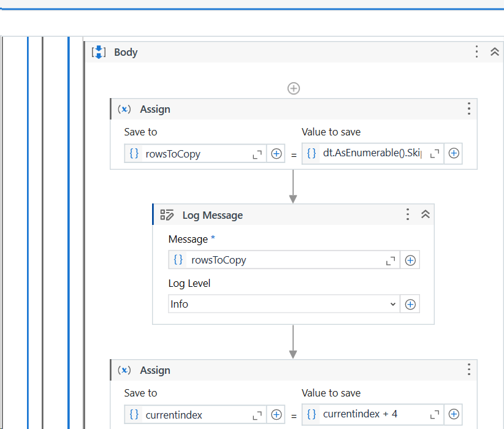Expand the Message rowsToCopy editor
This screenshot has width=504, height=429.
pyautogui.click(x=391, y=261)
